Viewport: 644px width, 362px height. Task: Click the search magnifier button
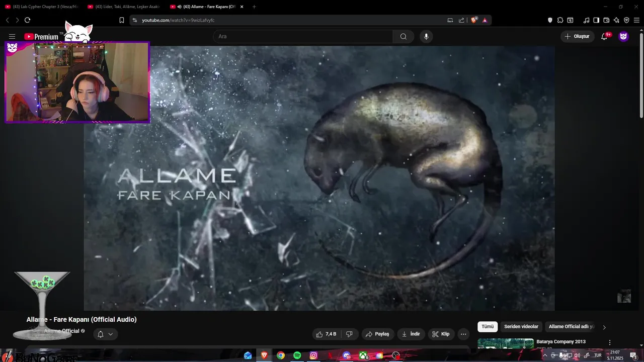[x=404, y=36]
